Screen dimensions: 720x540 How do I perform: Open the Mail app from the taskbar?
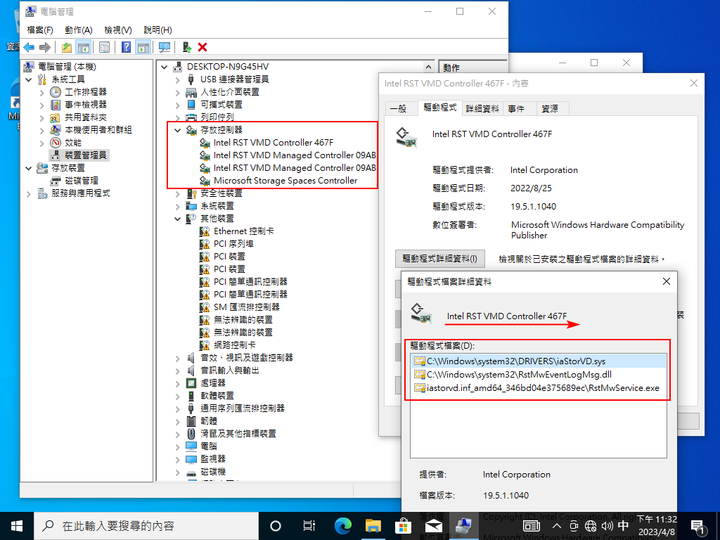coord(433,526)
